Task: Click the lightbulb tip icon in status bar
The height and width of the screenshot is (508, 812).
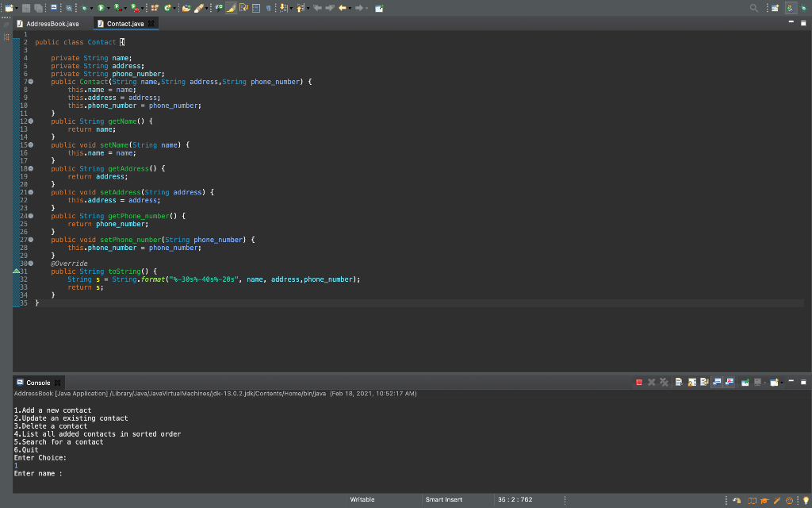Action: 805,500
